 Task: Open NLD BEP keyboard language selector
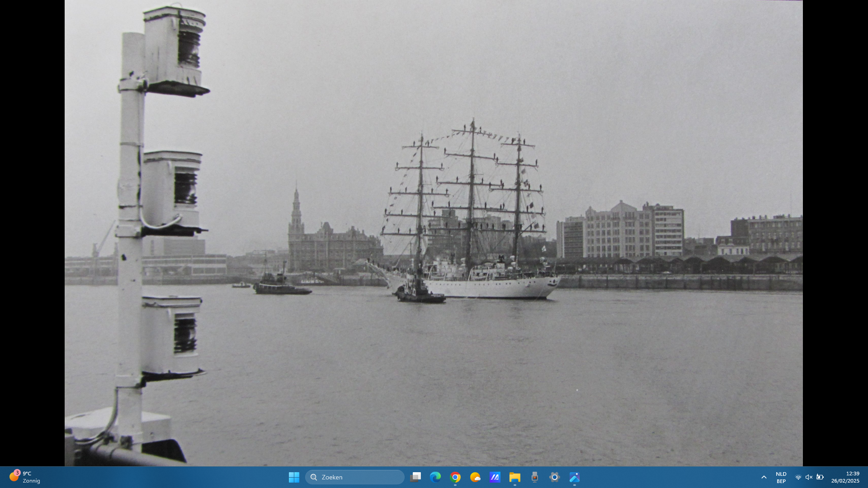point(781,477)
